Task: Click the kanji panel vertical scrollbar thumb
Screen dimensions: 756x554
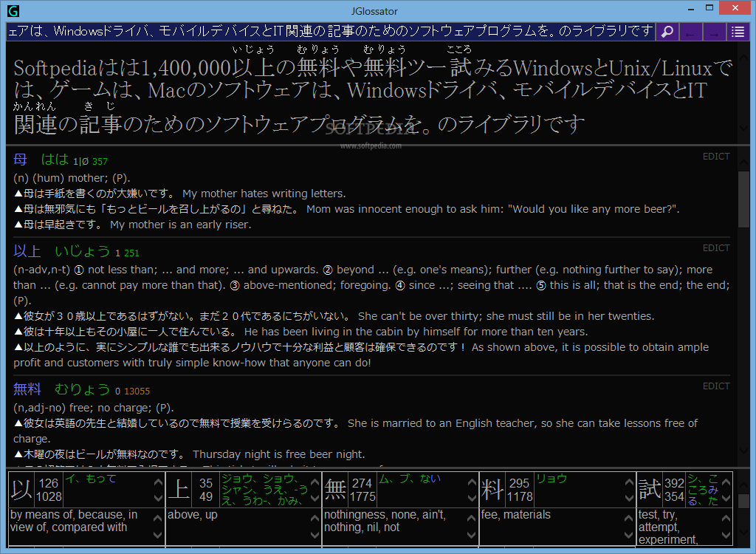Action: click(x=743, y=500)
